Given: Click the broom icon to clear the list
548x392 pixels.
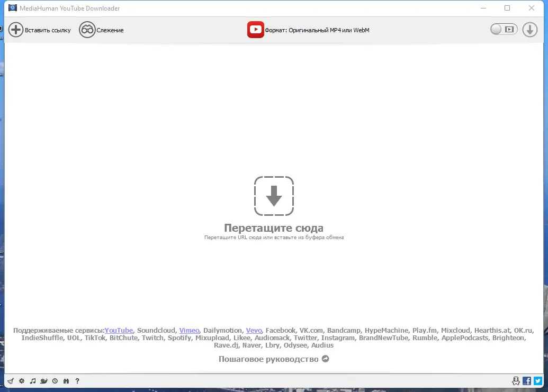Looking at the screenshot, I should (11, 381).
